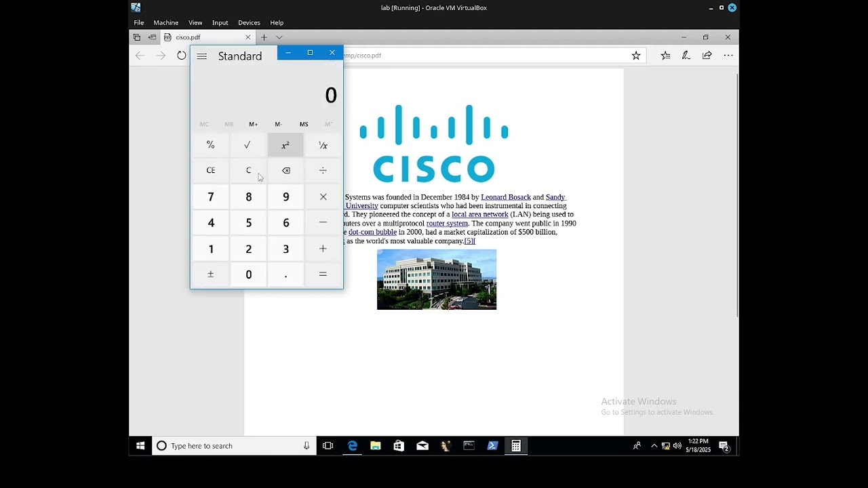Click the Windows Start button
This screenshot has width=868, height=488.
tap(140, 446)
